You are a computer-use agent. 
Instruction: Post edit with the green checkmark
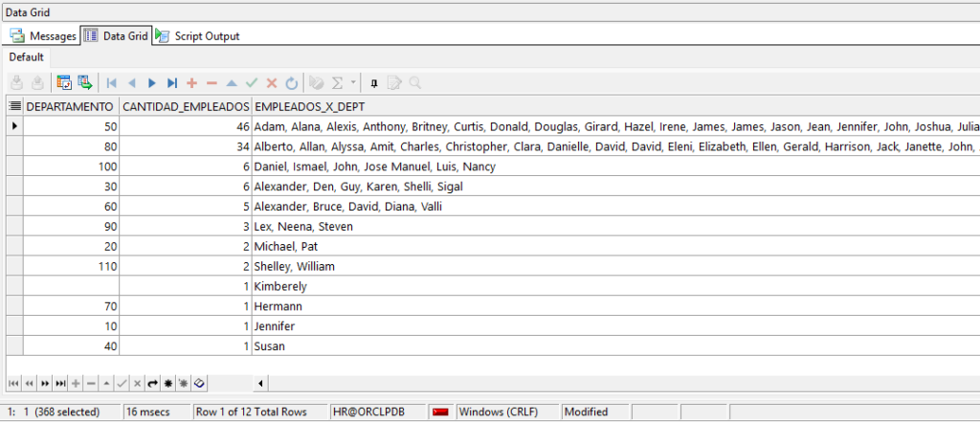(x=252, y=83)
